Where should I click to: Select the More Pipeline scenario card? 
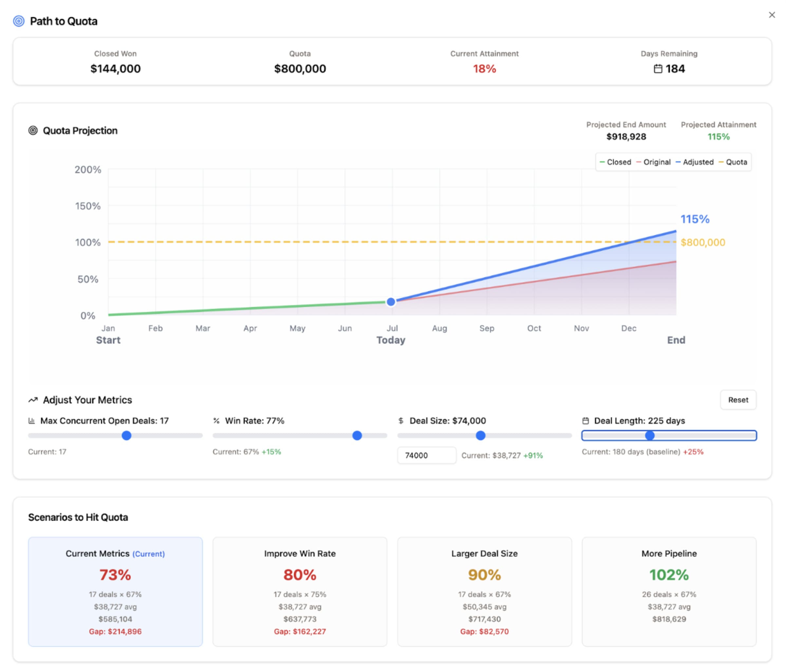(669, 591)
